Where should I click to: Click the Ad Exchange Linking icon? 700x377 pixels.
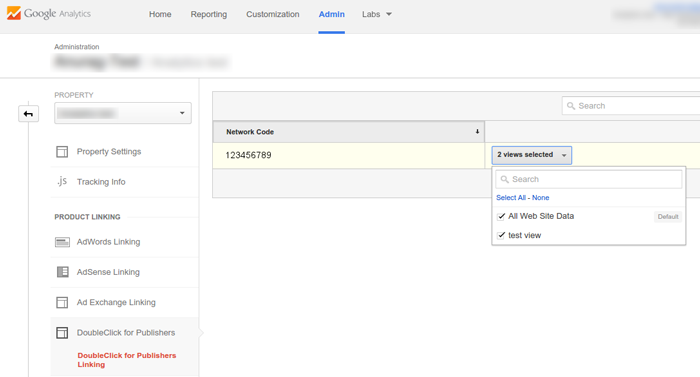pos(62,302)
